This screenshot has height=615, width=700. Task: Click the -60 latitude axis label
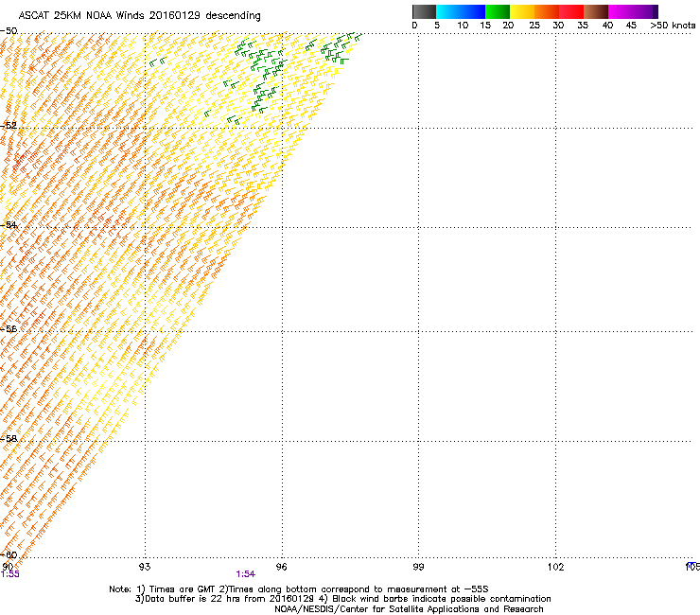[9, 554]
